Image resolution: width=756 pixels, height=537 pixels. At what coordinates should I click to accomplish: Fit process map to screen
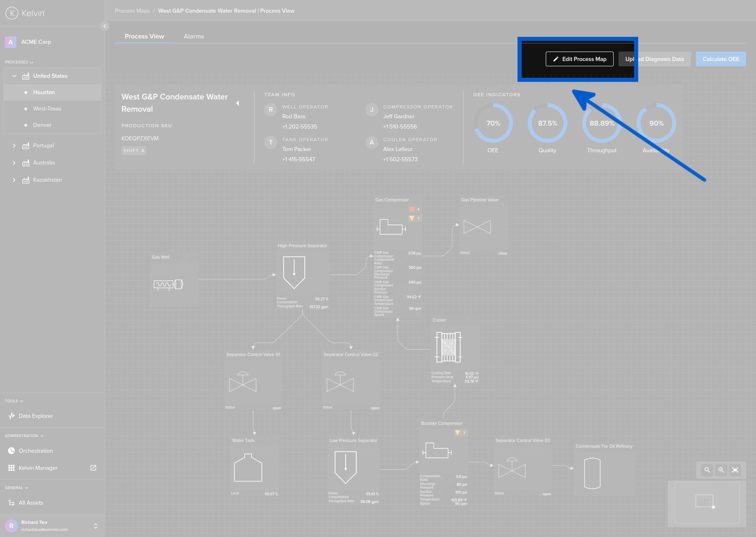(735, 470)
